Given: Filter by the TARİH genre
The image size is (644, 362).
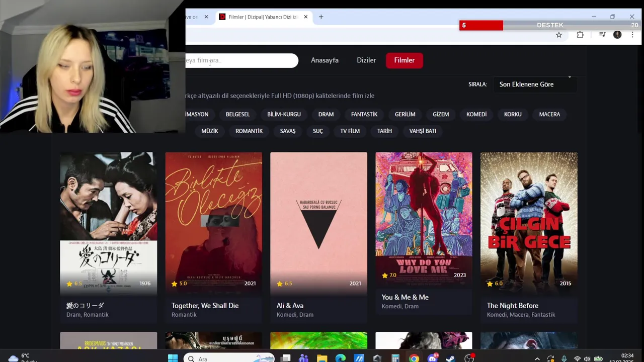Looking at the screenshot, I should [384, 131].
